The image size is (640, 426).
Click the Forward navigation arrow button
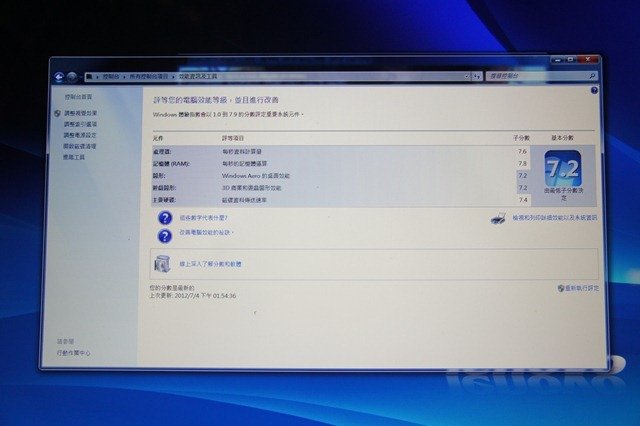(72, 77)
